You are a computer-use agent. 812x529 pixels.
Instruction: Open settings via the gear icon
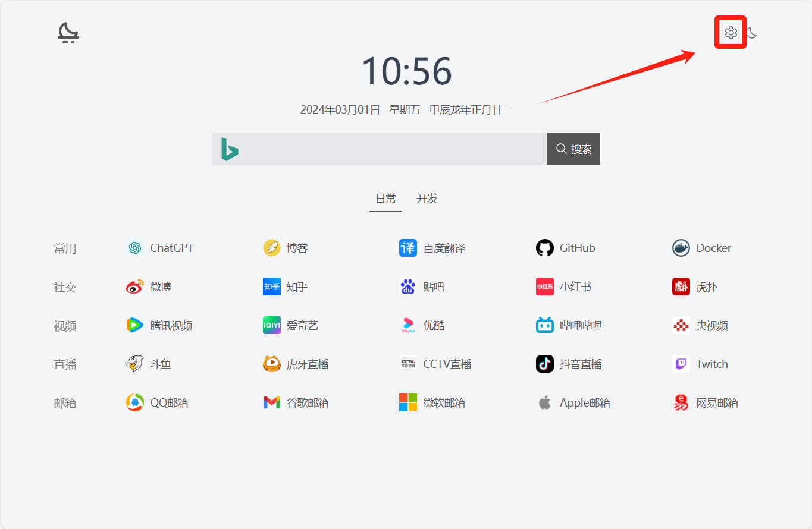[x=731, y=33]
